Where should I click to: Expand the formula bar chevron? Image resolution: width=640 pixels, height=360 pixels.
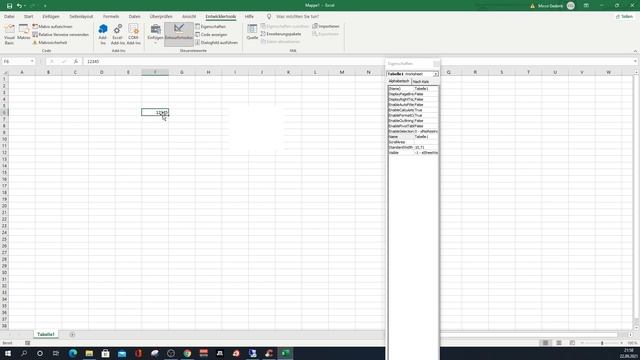pos(636,61)
